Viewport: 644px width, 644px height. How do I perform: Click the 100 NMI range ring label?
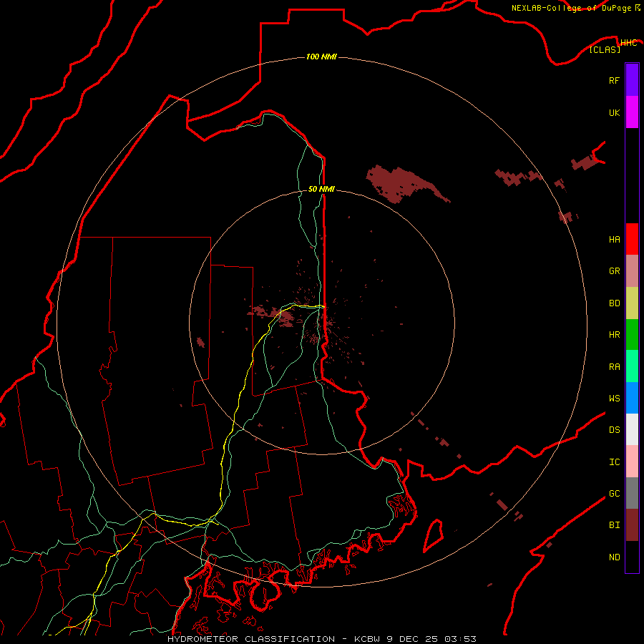click(321, 57)
